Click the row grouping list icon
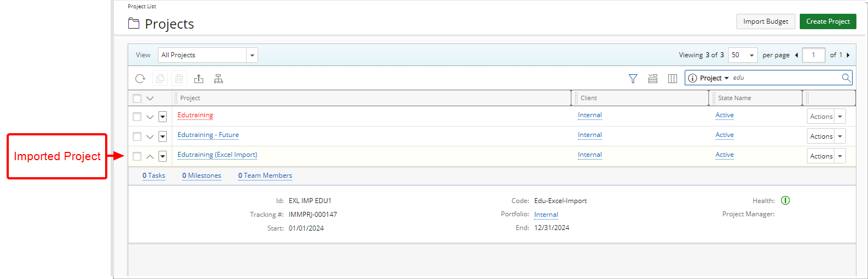The height and width of the screenshot is (279, 868). (x=653, y=79)
